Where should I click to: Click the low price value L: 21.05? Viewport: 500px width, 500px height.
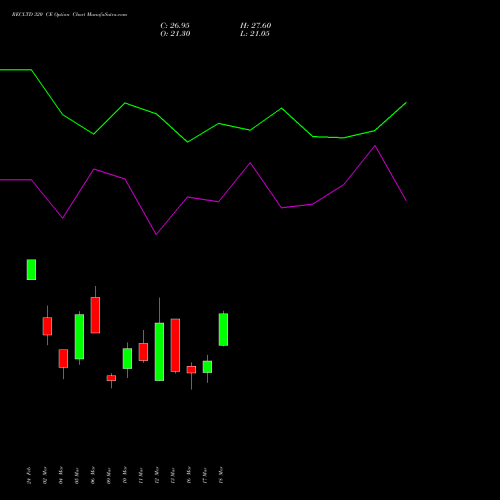(x=255, y=34)
